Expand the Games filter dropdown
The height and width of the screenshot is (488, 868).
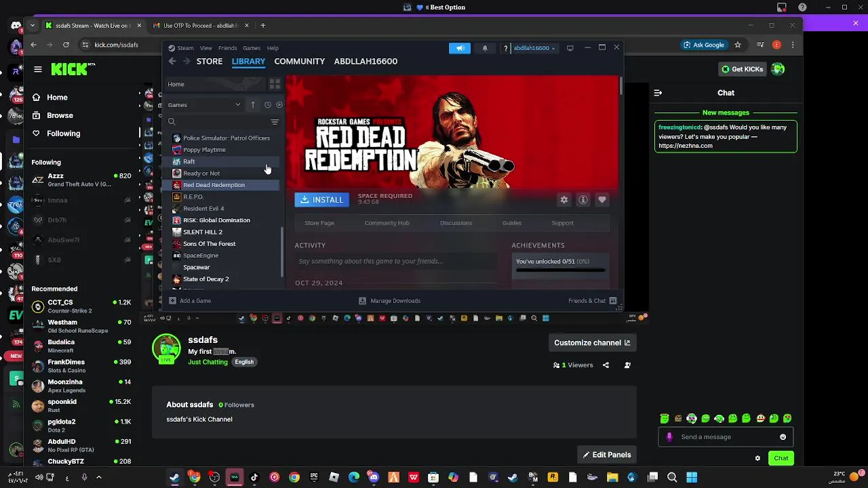pos(204,105)
